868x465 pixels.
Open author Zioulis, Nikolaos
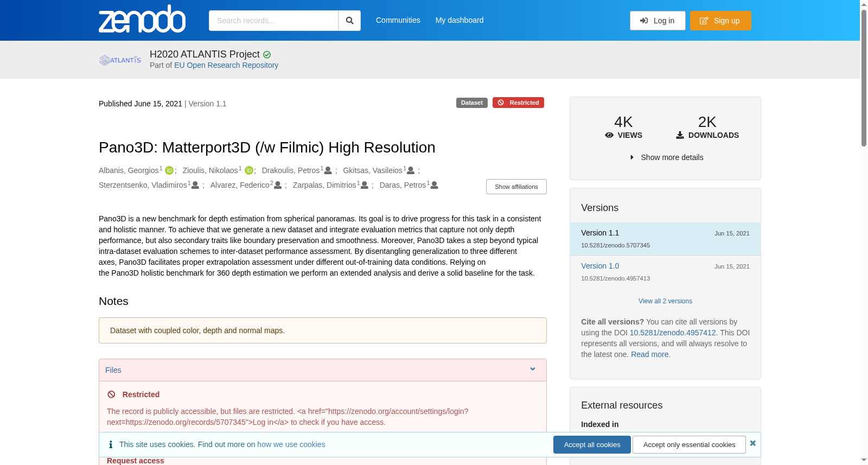tap(210, 170)
